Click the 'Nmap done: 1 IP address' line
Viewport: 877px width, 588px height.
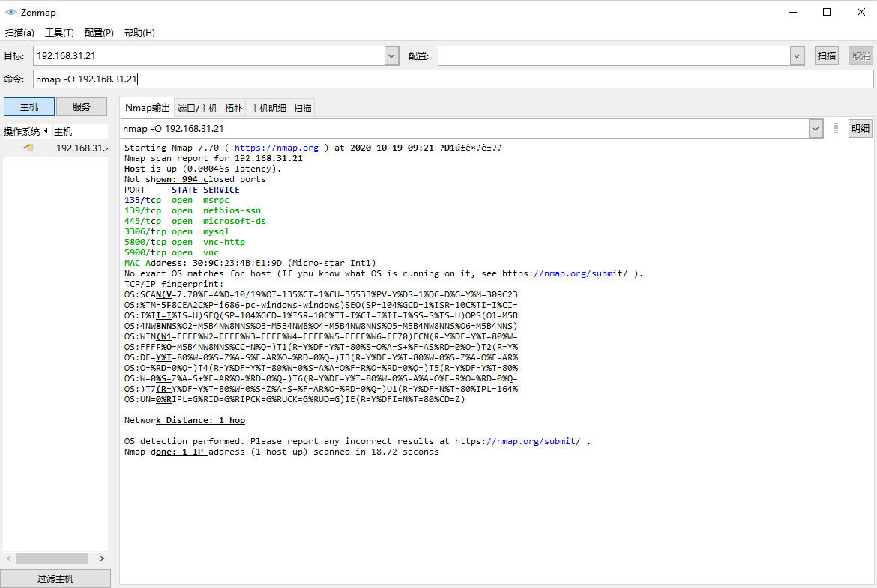[x=281, y=452]
